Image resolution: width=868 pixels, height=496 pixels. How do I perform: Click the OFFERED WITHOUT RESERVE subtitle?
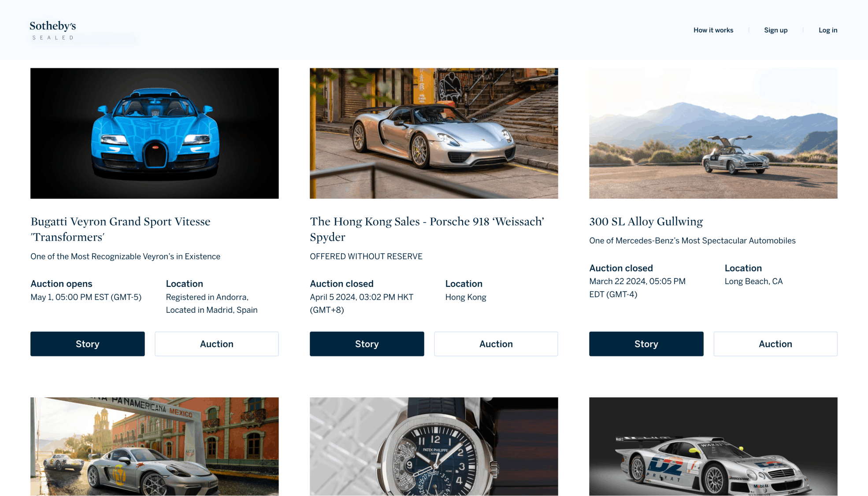coord(366,256)
